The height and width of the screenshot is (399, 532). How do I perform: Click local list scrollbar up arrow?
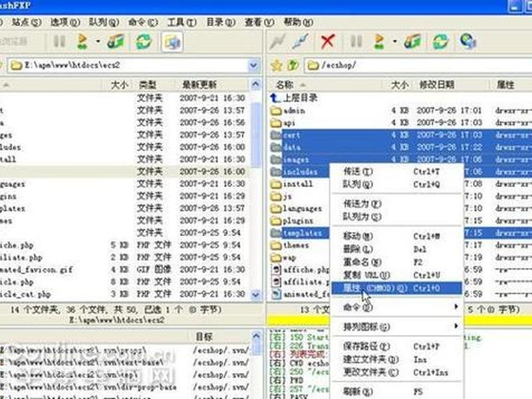tap(256, 84)
